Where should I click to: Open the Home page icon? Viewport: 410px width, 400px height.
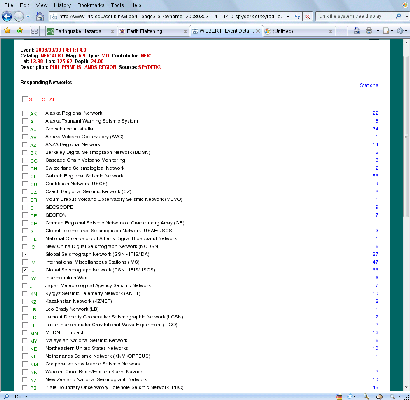click(x=40, y=16)
